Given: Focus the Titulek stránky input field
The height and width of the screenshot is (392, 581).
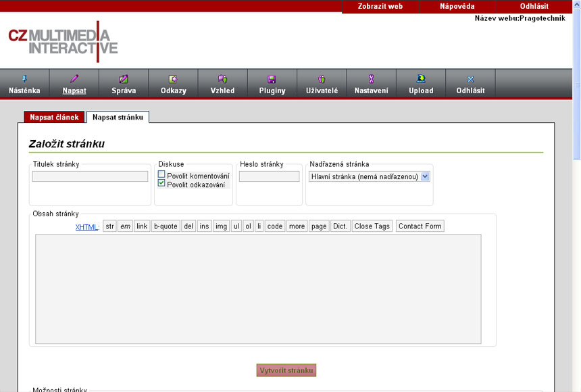Looking at the screenshot, I should coord(90,176).
